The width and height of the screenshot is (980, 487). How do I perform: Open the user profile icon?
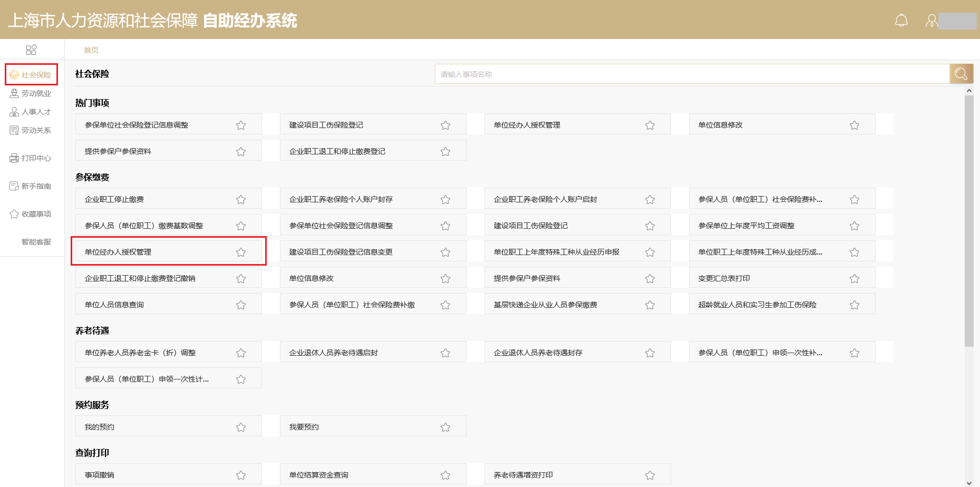coord(932,21)
